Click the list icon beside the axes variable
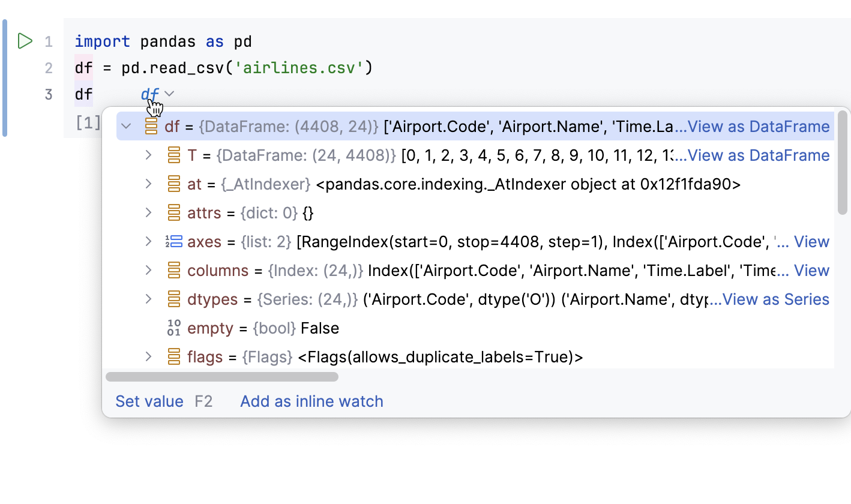The height and width of the screenshot is (504, 851). click(173, 241)
